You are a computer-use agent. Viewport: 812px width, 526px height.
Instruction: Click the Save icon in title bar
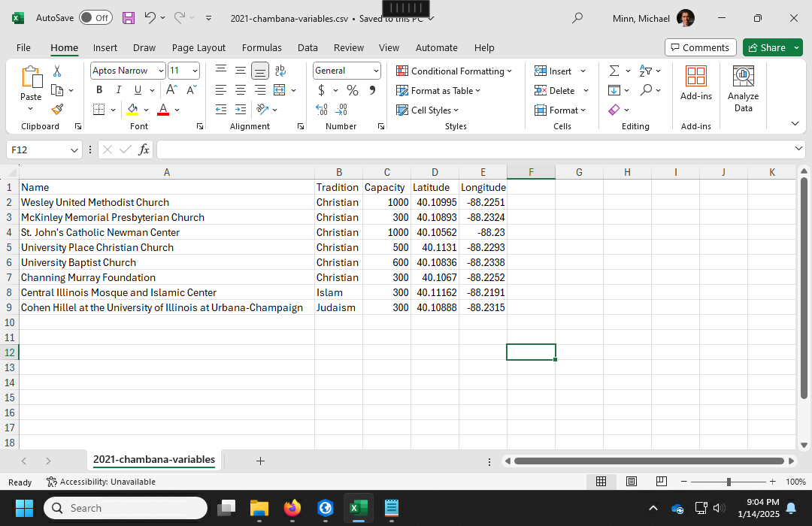pos(129,18)
